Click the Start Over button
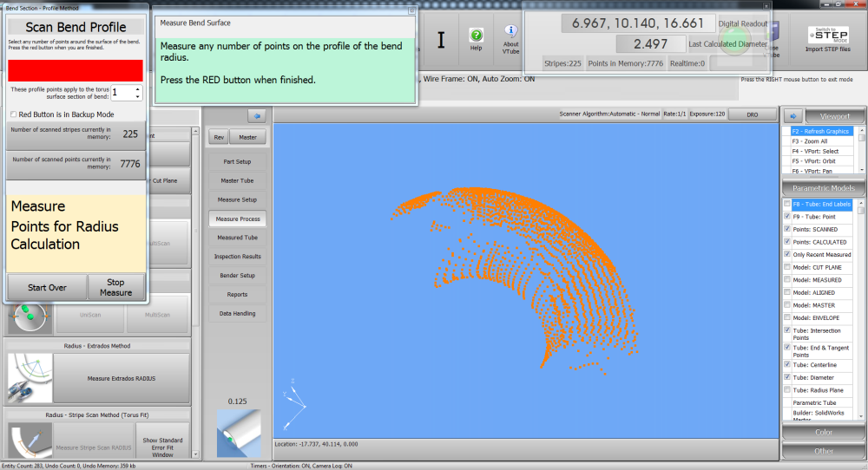 click(x=47, y=287)
